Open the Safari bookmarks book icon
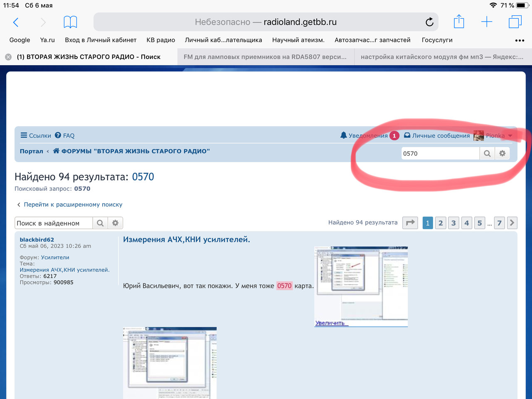 point(70,22)
